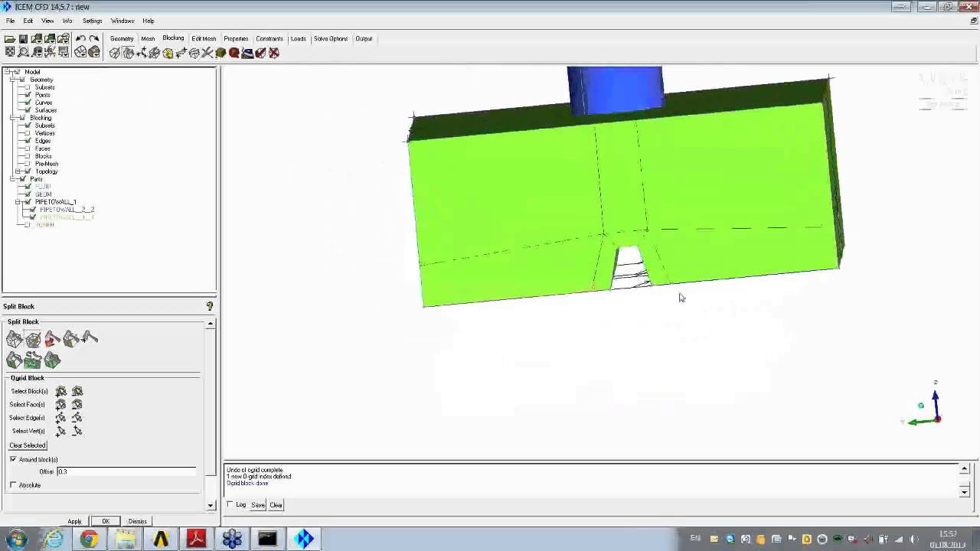Screen dimensions: 980x551
Task: Click the Pre-Mesh Params icon
Action: pos(220,53)
